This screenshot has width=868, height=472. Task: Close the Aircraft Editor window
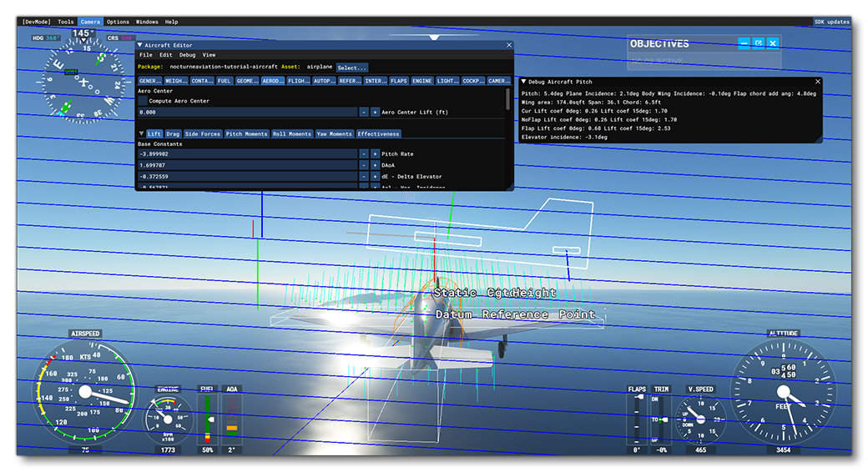click(509, 45)
